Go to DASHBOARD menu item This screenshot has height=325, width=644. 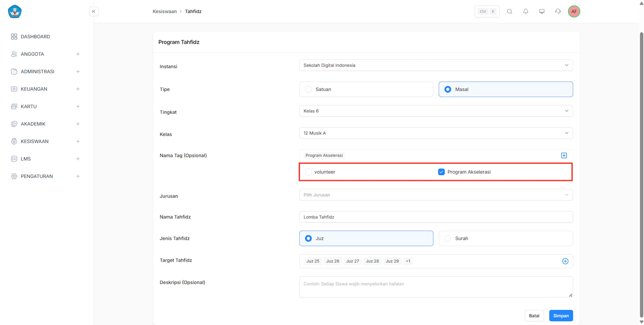35,37
